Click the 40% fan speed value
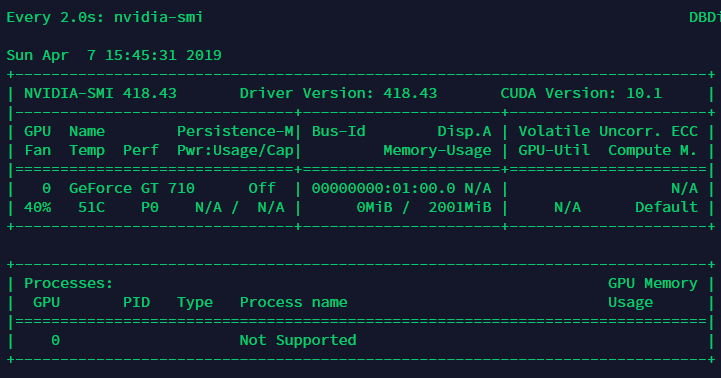This screenshot has width=721, height=378. pyautogui.click(x=38, y=207)
